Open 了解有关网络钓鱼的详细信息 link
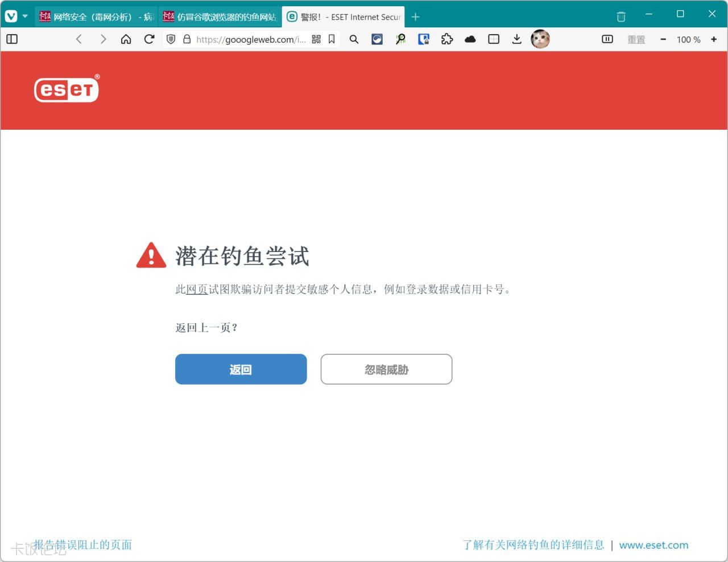Viewport: 728px width, 562px height. 533,545
